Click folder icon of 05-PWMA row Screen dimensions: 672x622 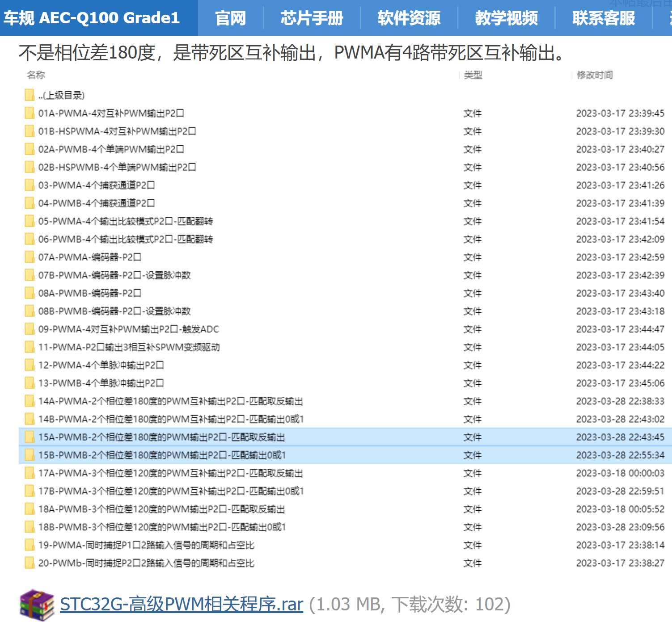pyautogui.click(x=30, y=221)
